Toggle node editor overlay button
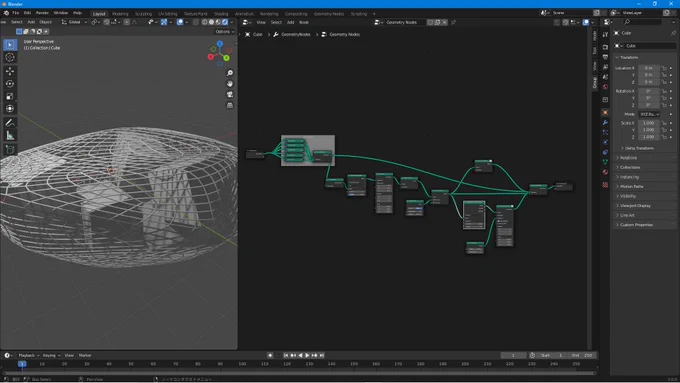Screen dimensions: 680x383 (586, 22)
